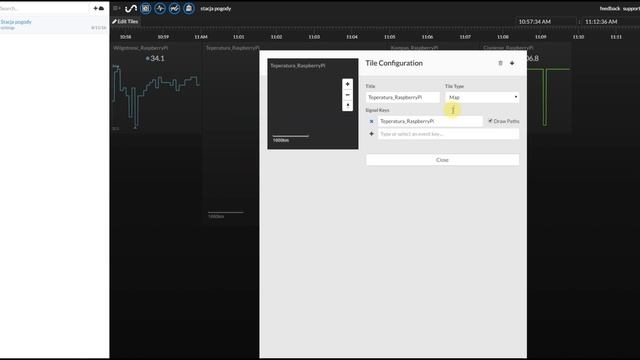This screenshot has height=360, width=640.
Task: Click the feedback link in the top bar
Action: [610, 9]
